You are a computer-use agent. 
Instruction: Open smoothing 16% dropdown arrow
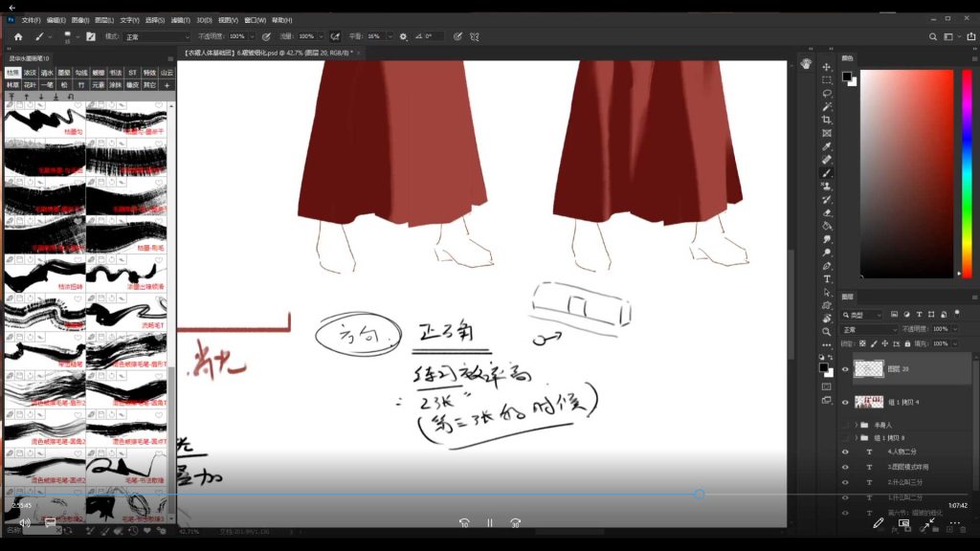[x=390, y=37]
